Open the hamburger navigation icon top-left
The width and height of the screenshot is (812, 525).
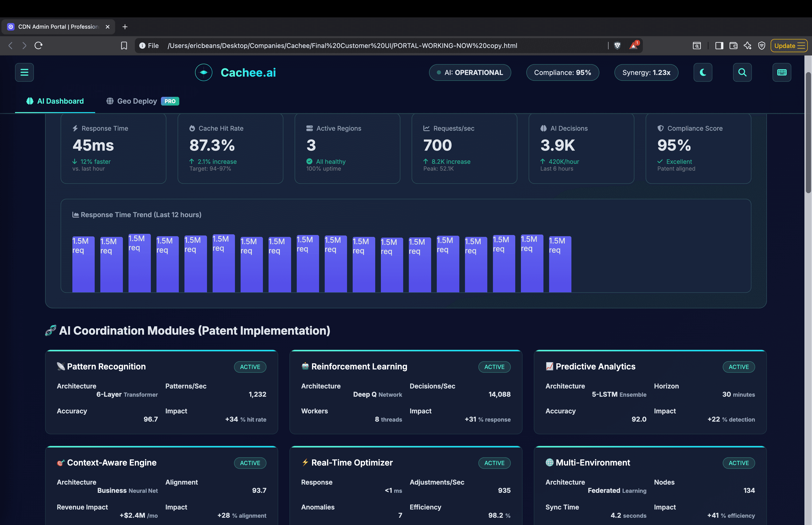[24, 72]
